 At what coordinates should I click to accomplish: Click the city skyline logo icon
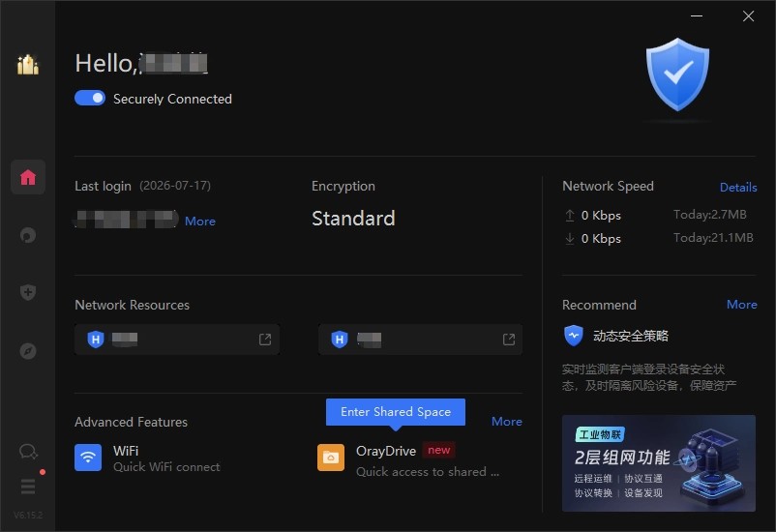(x=28, y=65)
